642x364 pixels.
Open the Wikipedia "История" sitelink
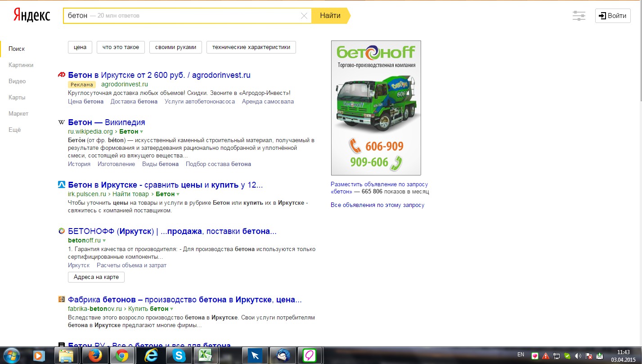coord(79,164)
